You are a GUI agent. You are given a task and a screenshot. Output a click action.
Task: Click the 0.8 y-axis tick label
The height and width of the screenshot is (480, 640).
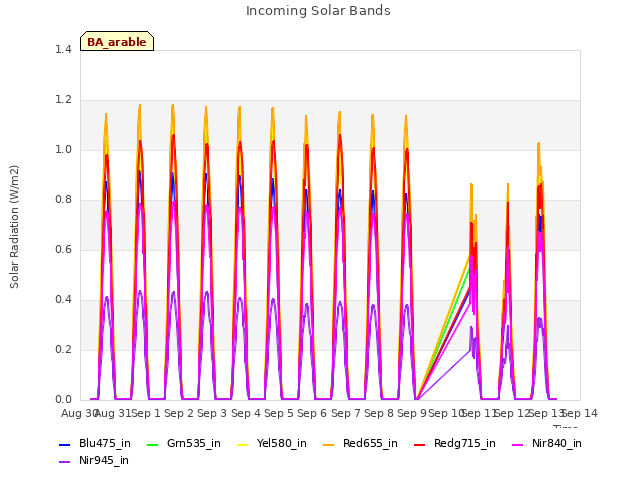(x=63, y=200)
